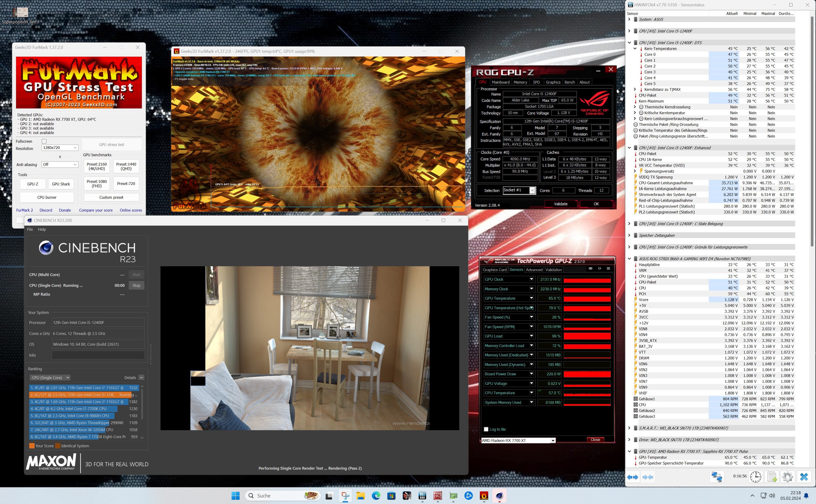The width and height of the screenshot is (816, 504).
Task: Open volume control in system tray
Action: click(x=772, y=496)
